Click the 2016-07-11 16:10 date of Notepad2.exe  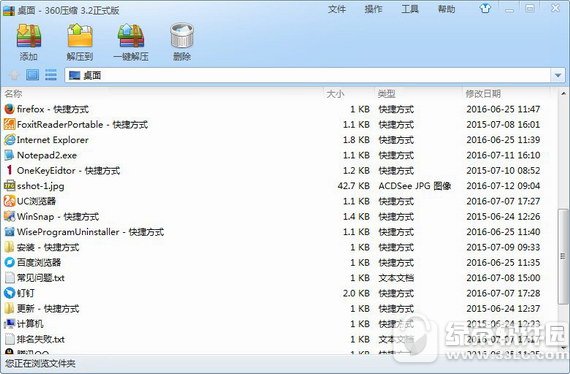point(503,155)
